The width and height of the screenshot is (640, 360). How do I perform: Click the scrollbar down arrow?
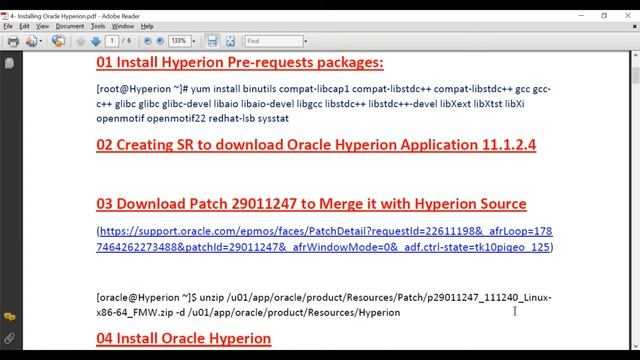(635, 346)
